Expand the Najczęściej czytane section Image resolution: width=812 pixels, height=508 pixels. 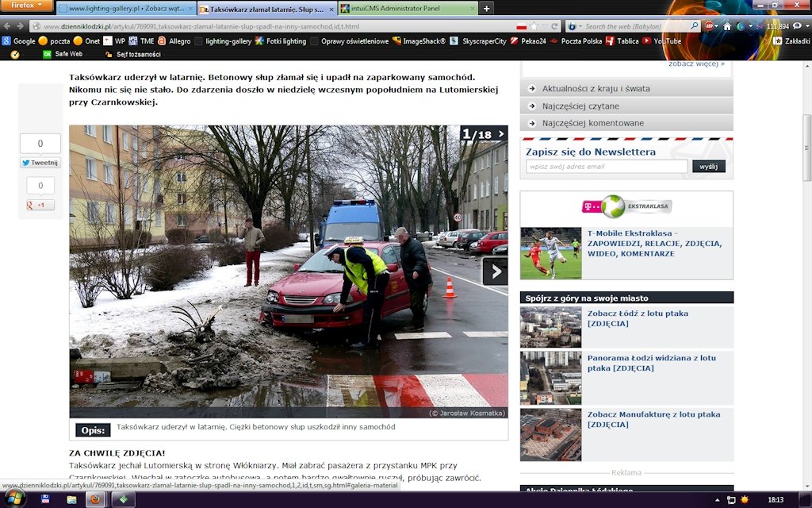[626, 106]
